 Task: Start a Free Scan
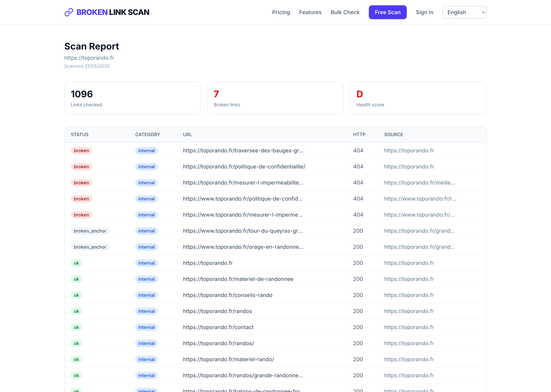coord(387,12)
